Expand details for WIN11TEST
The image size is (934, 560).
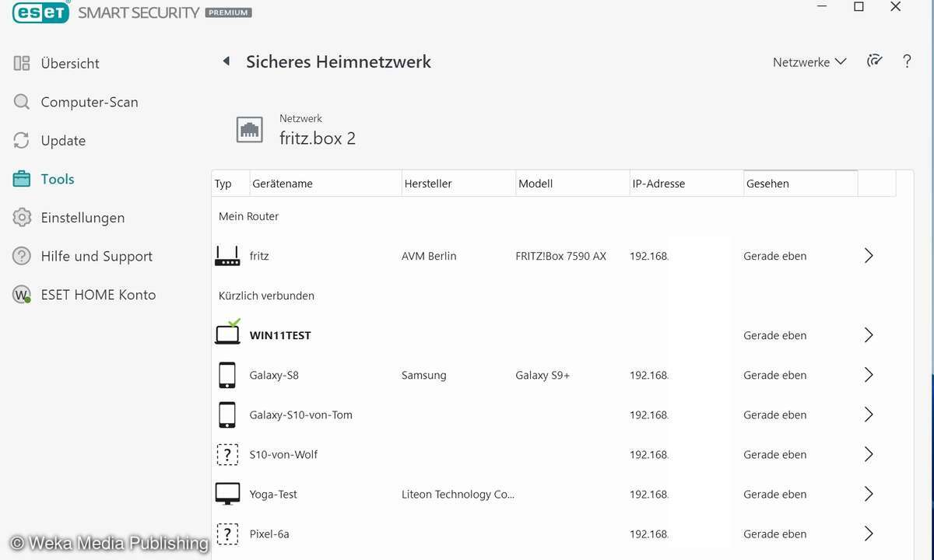pyautogui.click(x=869, y=335)
